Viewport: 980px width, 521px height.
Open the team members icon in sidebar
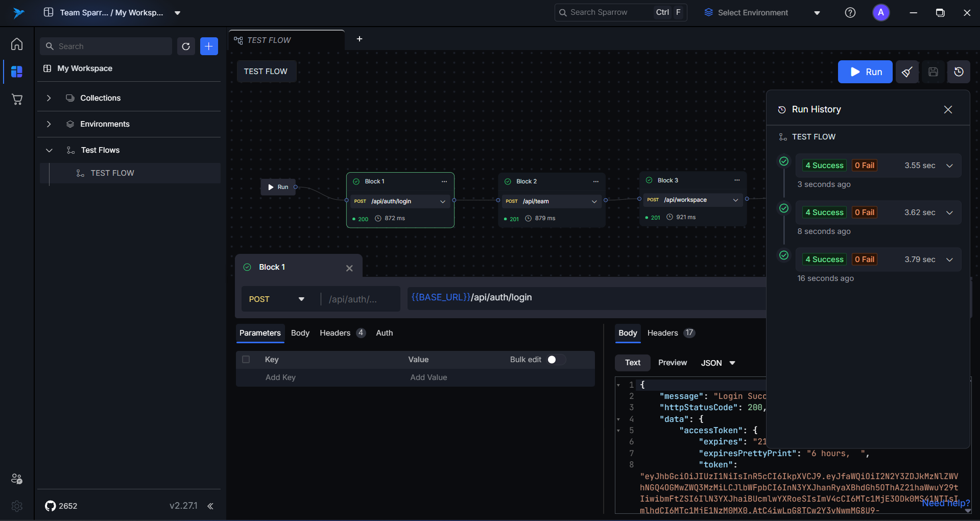tap(17, 479)
